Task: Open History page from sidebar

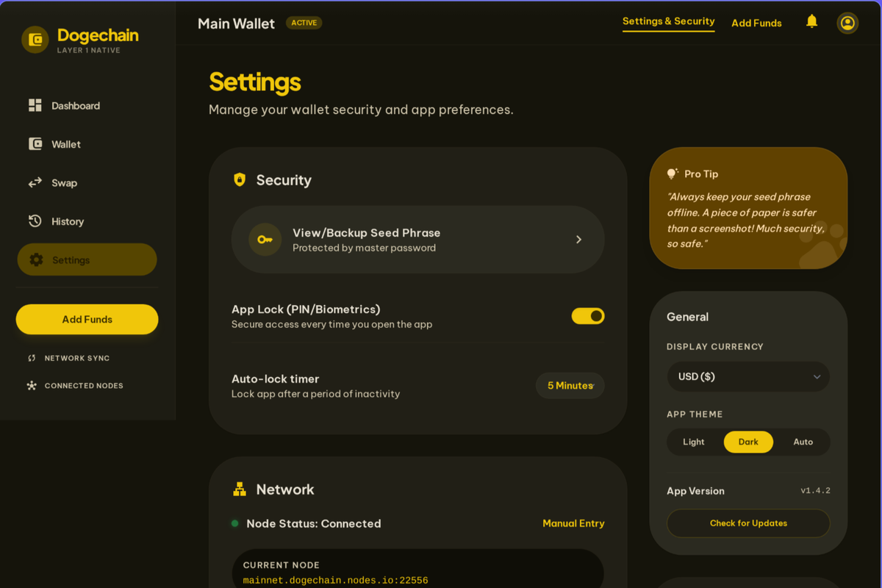Action: pyautogui.click(x=87, y=221)
